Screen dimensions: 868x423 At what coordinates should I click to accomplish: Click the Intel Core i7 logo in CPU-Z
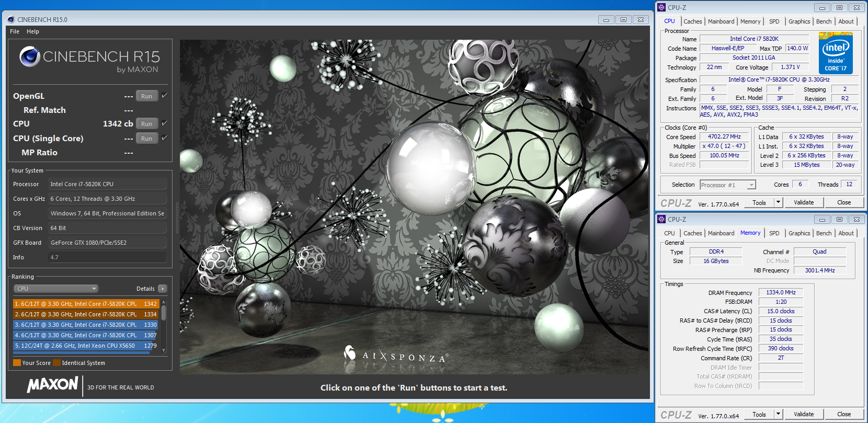pos(836,53)
